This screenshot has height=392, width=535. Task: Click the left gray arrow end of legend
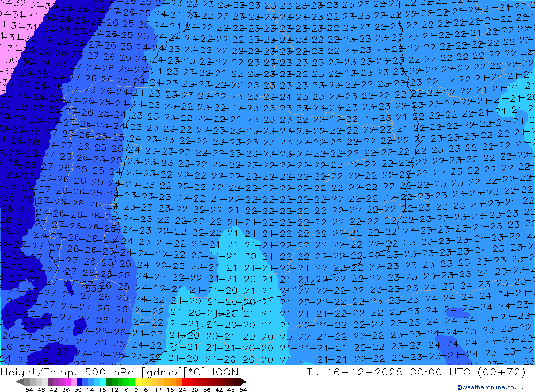pyautogui.click(x=19, y=382)
